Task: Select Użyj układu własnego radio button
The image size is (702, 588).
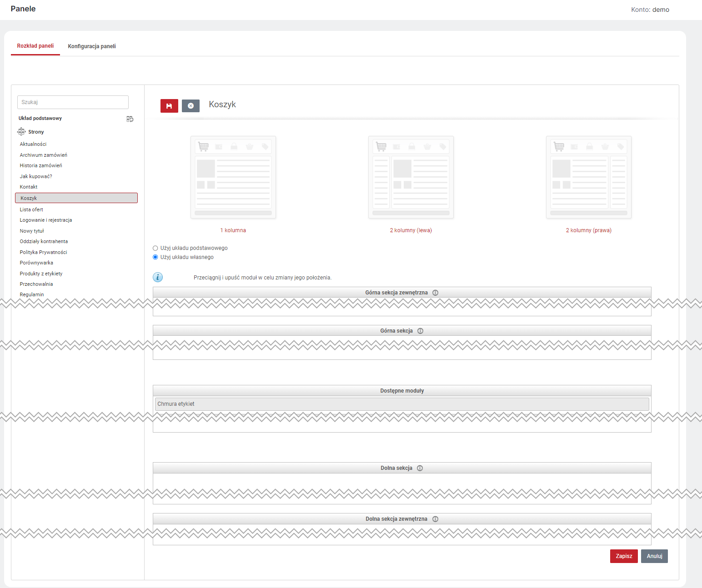Action: point(155,257)
